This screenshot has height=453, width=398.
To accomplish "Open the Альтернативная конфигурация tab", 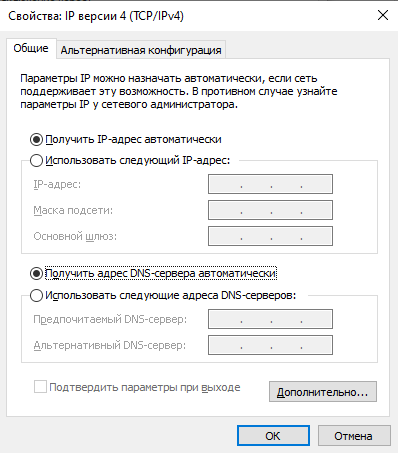I will [141, 50].
